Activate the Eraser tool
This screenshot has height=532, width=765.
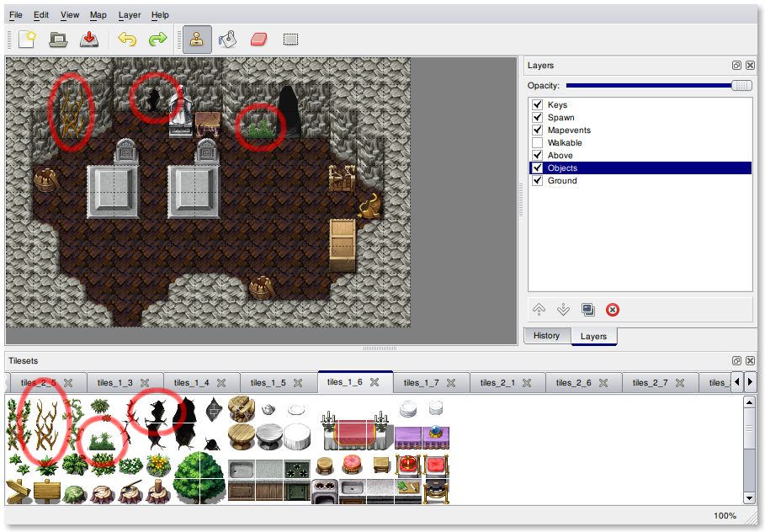coord(258,40)
